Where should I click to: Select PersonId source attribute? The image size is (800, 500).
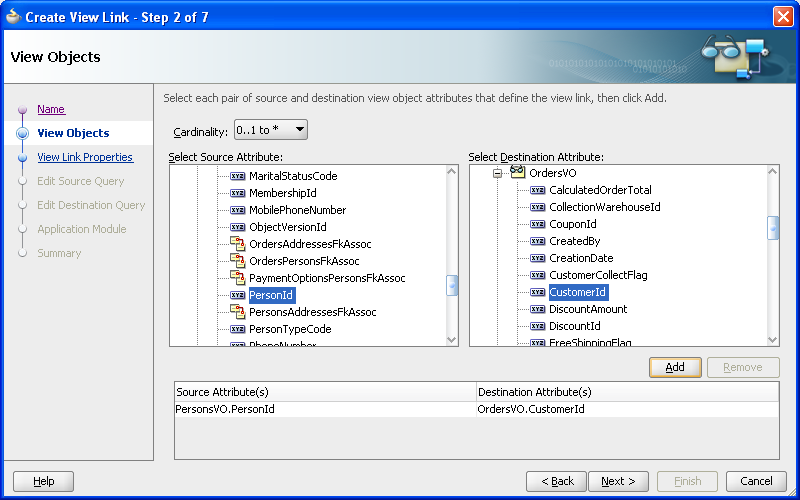pyautogui.click(x=272, y=295)
